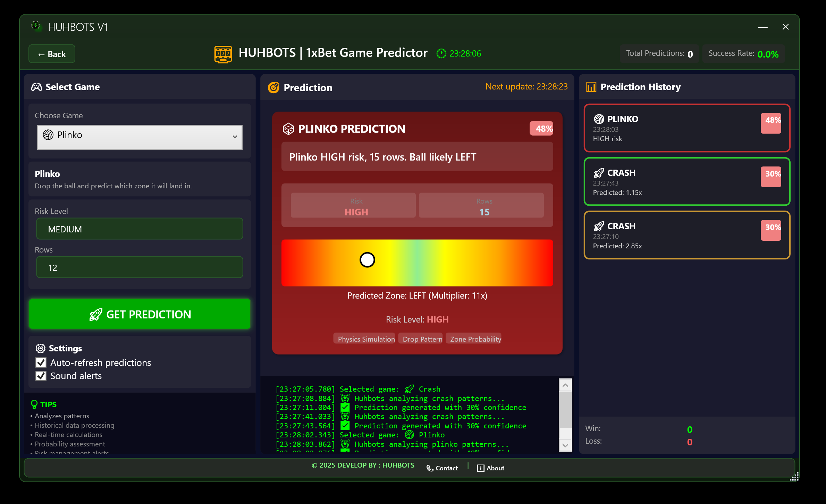Screen dimensions: 826x504
Task: Click the Rows 15 tile in prediction
Action: (x=481, y=205)
